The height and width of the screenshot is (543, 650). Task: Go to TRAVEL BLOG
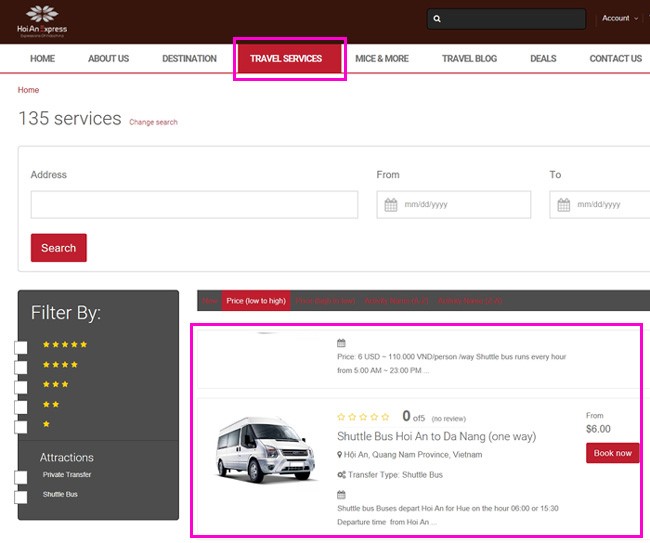pos(469,58)
